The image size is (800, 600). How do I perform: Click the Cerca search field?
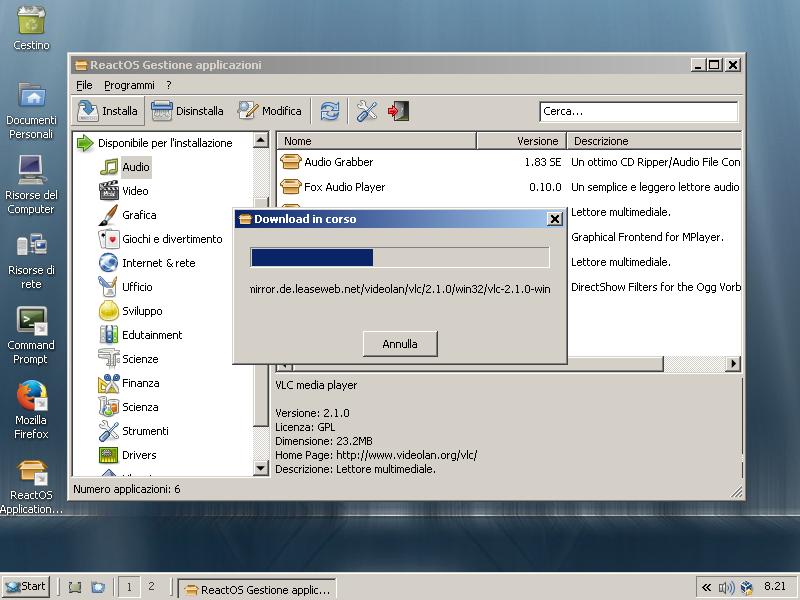pyautogui.click(x=638, y=111)
